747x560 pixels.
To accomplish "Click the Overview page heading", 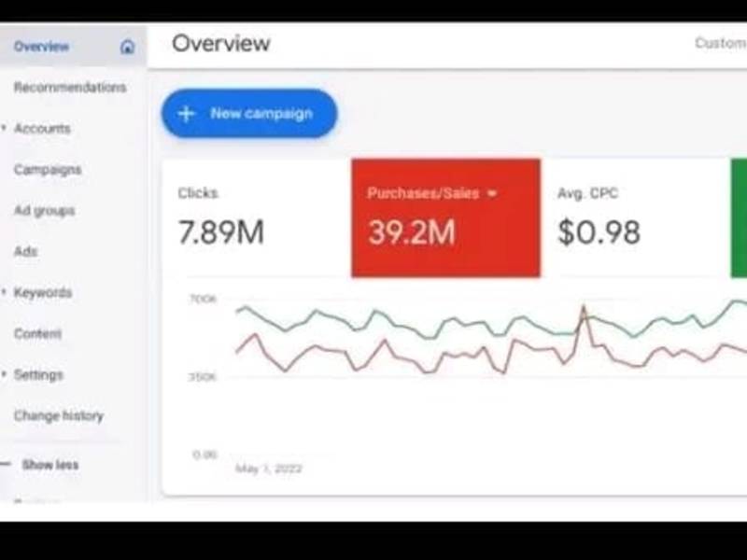I will 221,43.
